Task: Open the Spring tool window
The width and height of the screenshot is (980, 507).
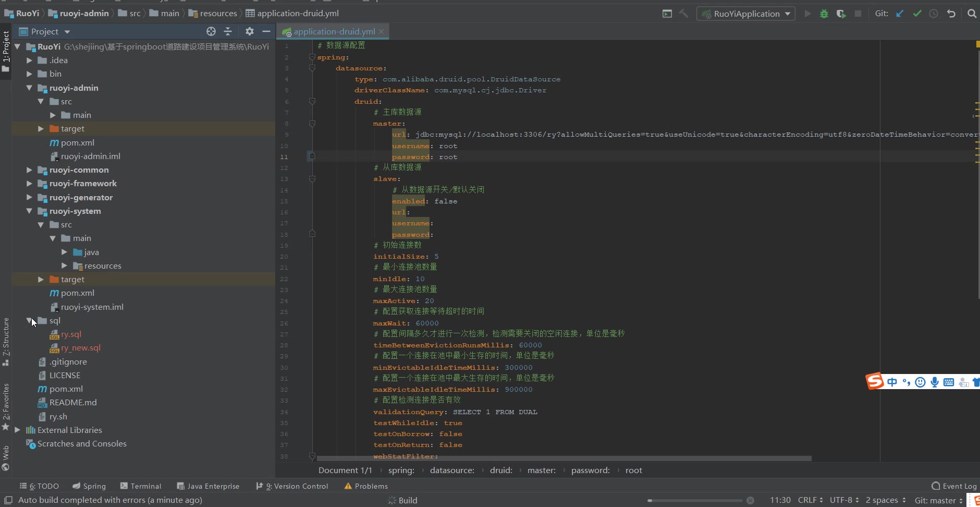Action: [x=89, y=486]
